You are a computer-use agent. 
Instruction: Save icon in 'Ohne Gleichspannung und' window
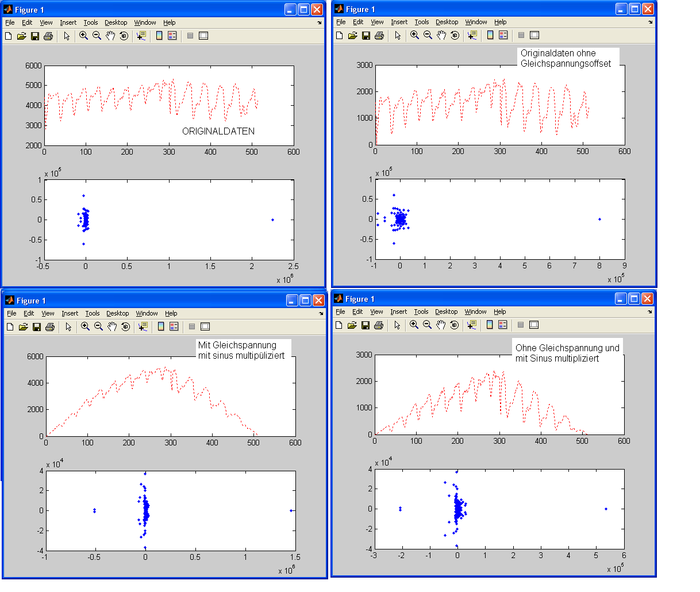point(365,325)
